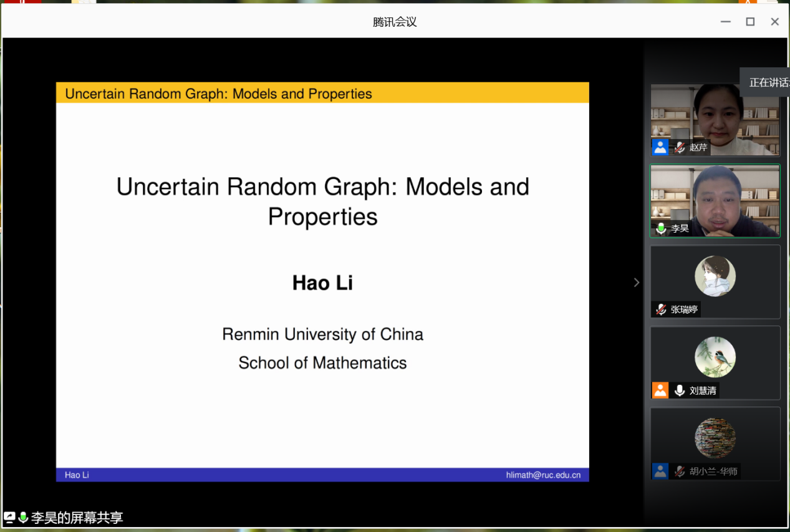This screenshot has height=532, width=790.
Task: Click the green microphone icon beside 李昊
Action: 661,228
